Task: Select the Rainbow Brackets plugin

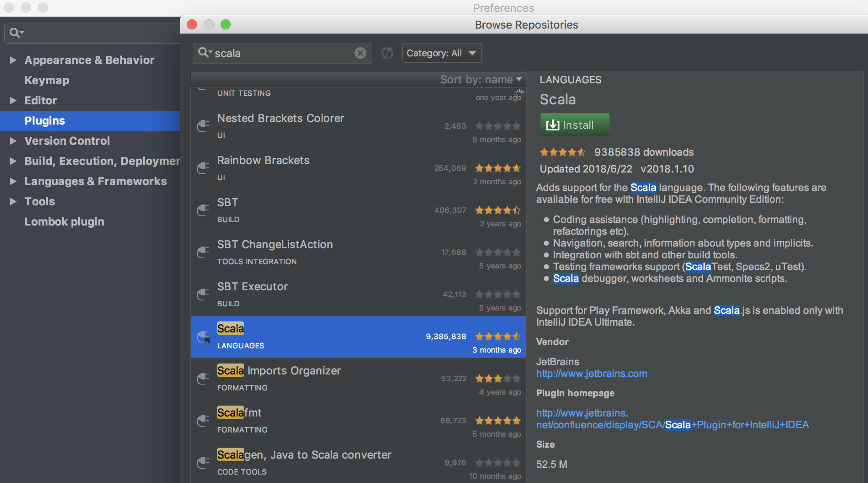Action: 358,169
